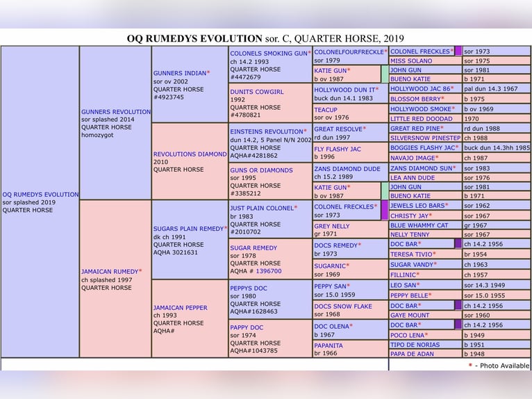
Task: Click the Photo Available legend asterisk
Action: (x=470, y=366)
